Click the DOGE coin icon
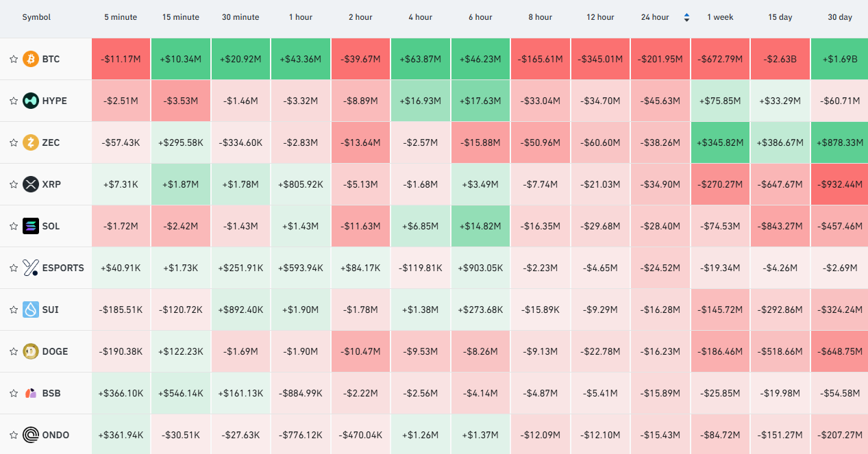This screenshot has height=454, width=868. click(x=31, y=351)
